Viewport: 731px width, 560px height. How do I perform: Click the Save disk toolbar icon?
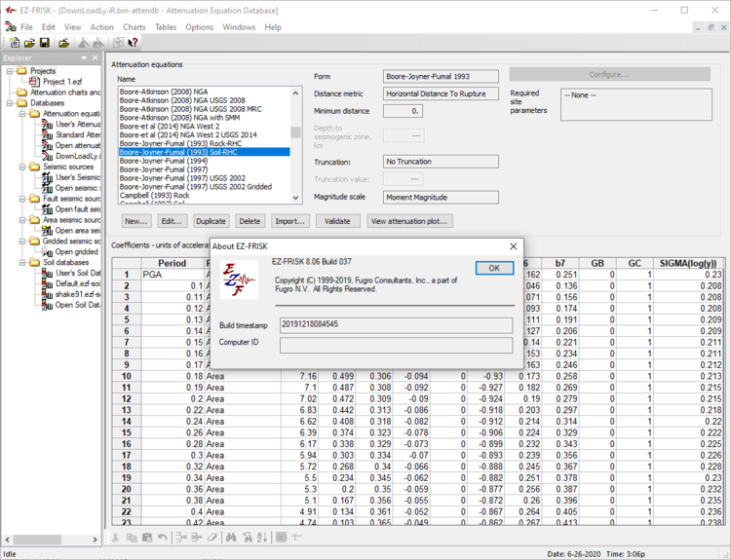(44, 43)
